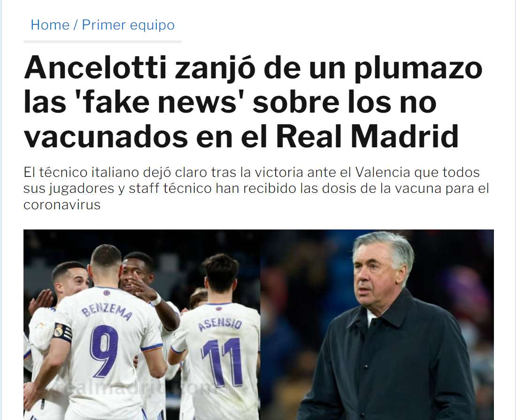Select the headline starting with Ancelotti zanjó
Screen dimensions: 516x420
(x=253, y=102)
